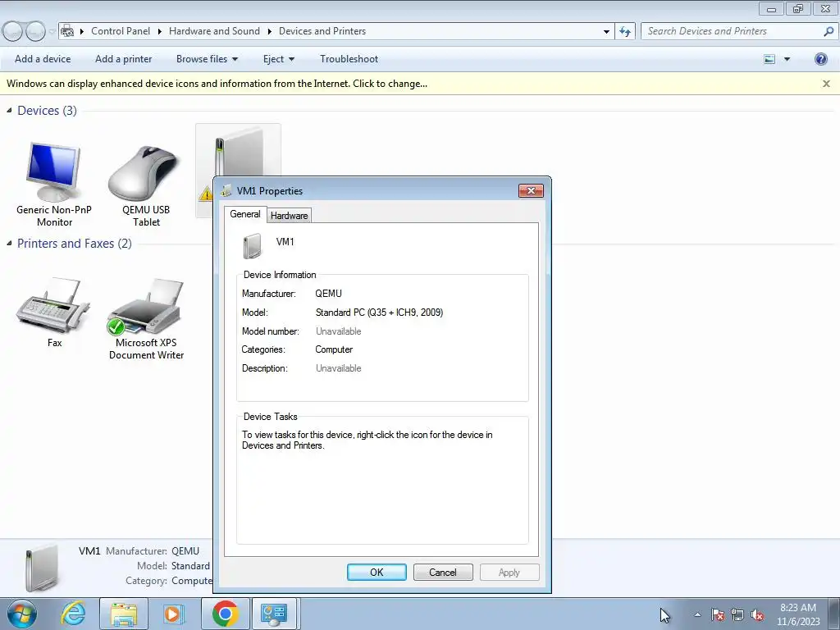840x630 pixels.
Task: Select the Microsoft XPS Document Writer icon
Action: tap(146, 305)
